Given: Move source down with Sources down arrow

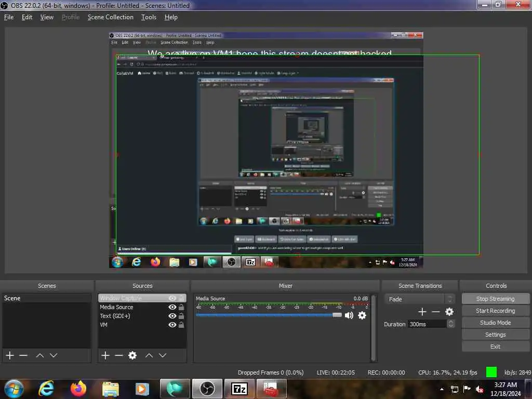Looking at the screenshot, I should [163, 355].
